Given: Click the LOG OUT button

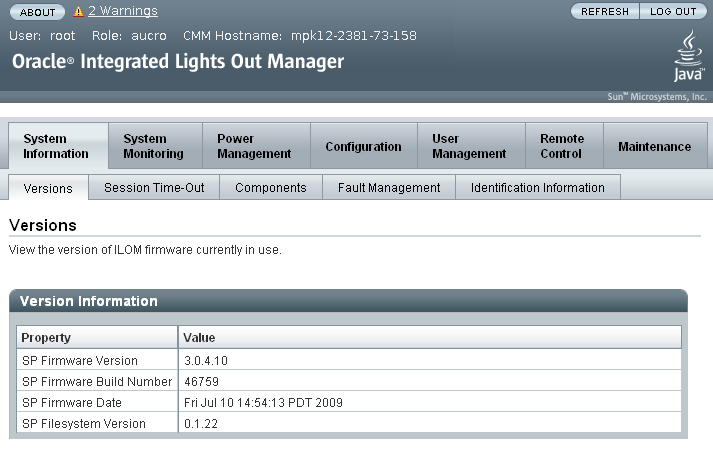Looking at the screenshot, I should pos(673,11).
